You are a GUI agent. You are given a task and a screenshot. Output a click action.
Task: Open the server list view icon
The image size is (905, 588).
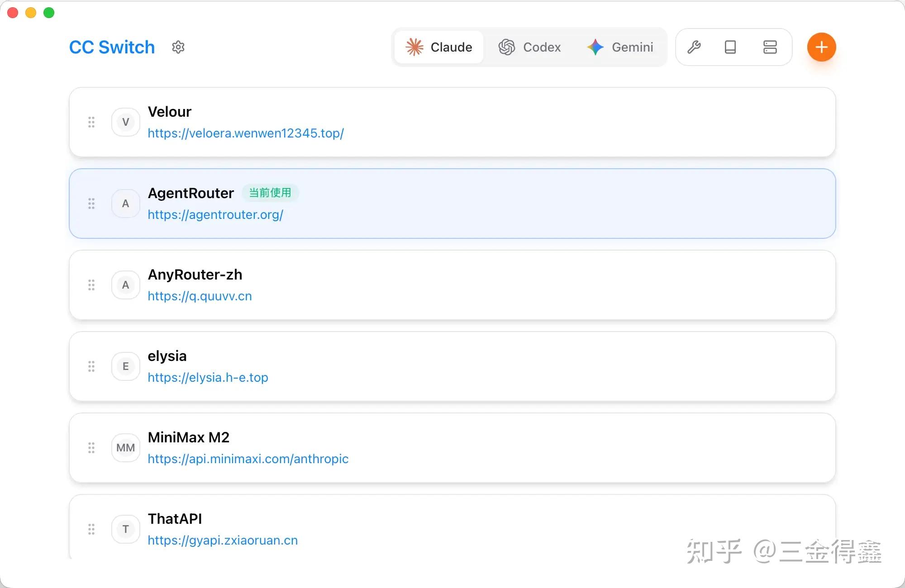click(x=770, y=47)
